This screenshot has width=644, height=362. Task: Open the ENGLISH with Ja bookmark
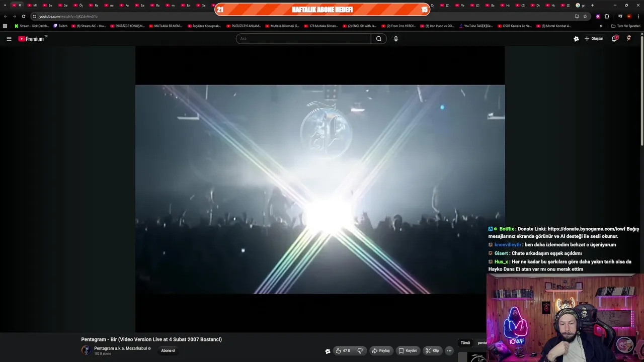[360, 26]
